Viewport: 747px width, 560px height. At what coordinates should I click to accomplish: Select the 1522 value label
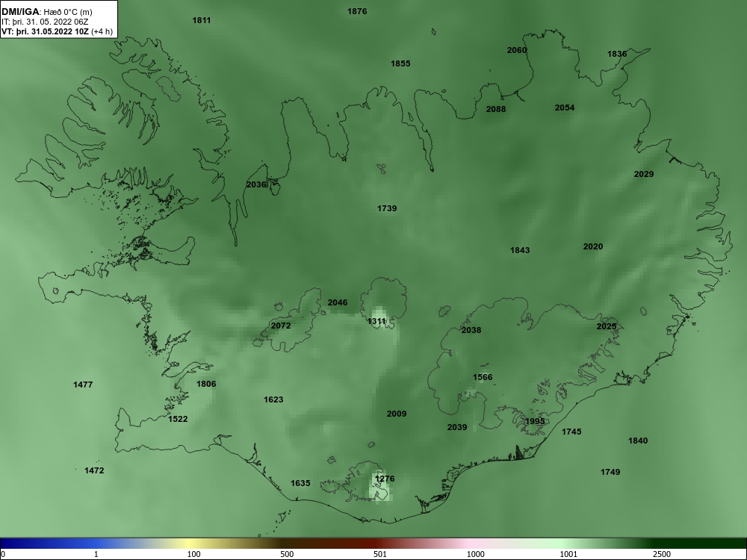coord(179,419)
